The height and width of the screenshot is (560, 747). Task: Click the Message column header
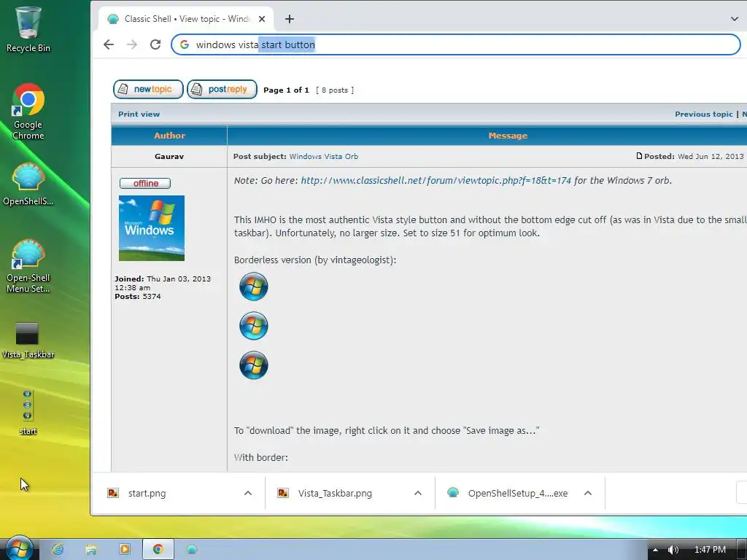coord(508,136)
